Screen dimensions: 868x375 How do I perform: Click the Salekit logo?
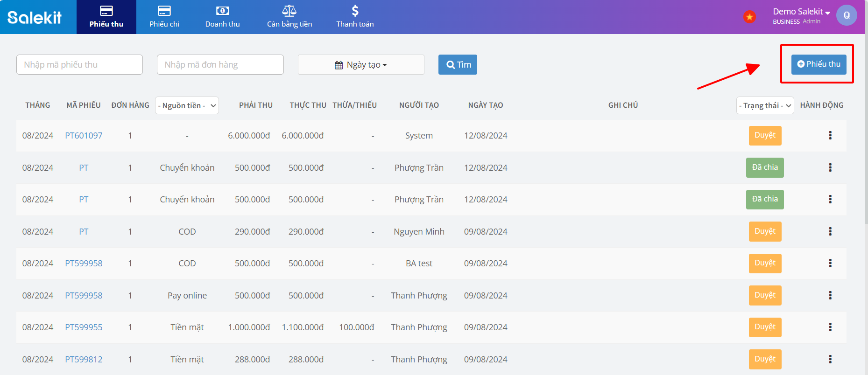(x=35, y=17)
